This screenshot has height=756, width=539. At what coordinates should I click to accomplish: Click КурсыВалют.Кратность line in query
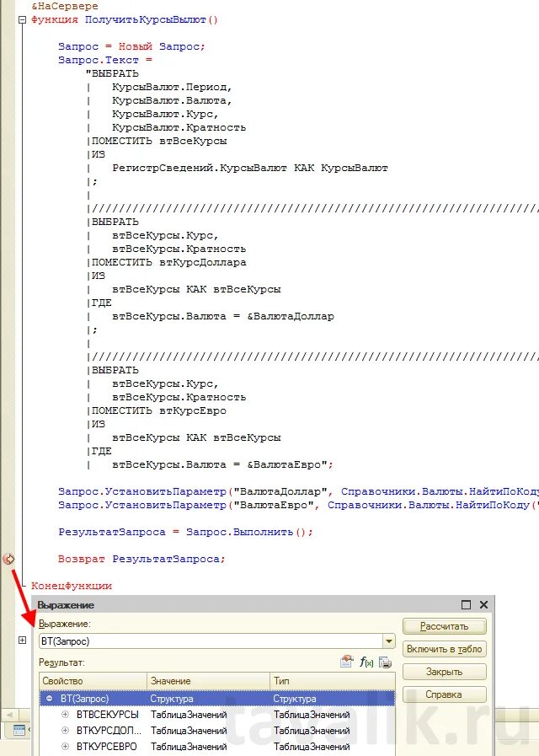coord(179,128)
